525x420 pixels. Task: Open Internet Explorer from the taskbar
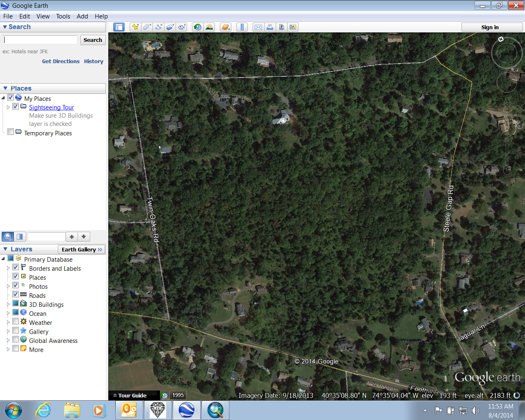43,410
